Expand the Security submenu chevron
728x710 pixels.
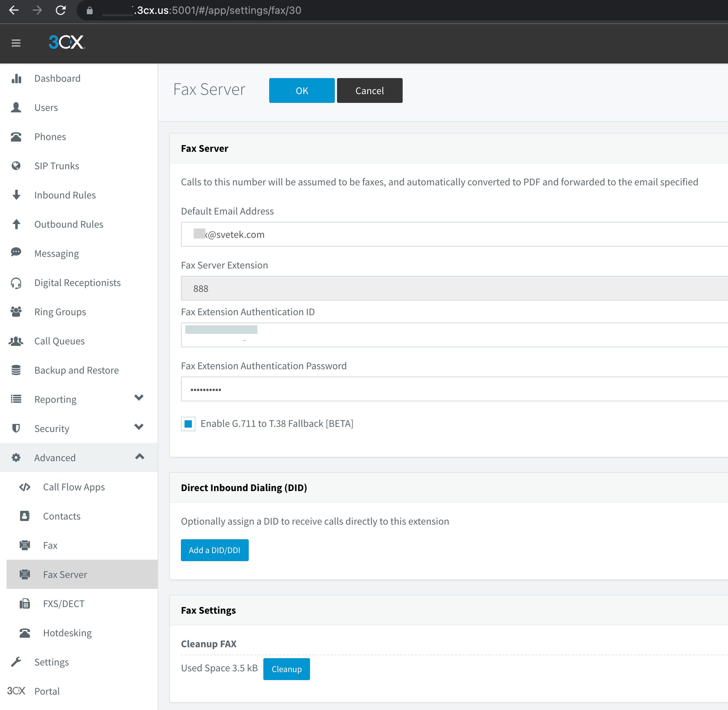click(x=139, y=427)
